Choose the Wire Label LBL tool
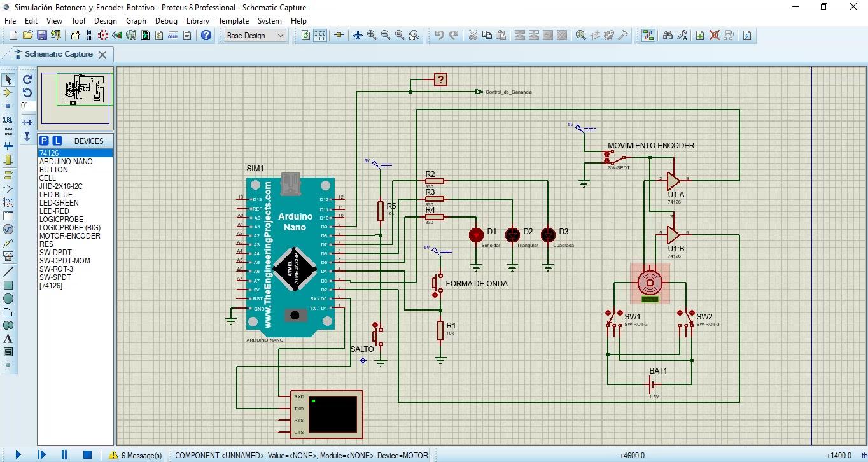Screen dimensions: 868x462 [8, 120]
